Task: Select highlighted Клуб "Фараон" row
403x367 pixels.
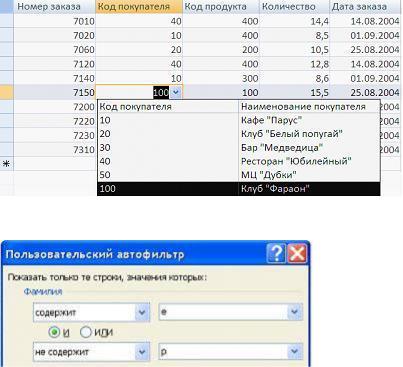Action: point(239,189)
